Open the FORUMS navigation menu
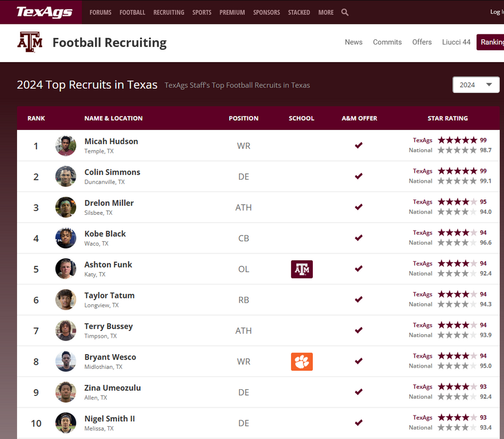504x439 pixels. [100, 12]
